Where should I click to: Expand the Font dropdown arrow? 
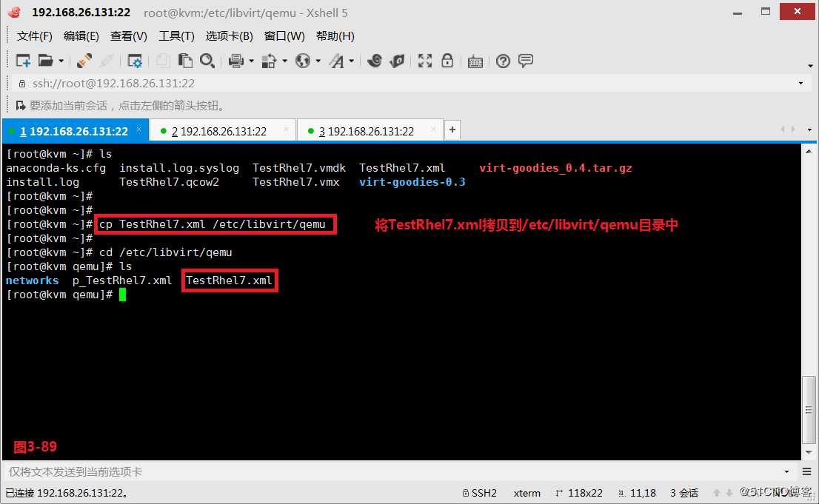click(x=352, y=61)
